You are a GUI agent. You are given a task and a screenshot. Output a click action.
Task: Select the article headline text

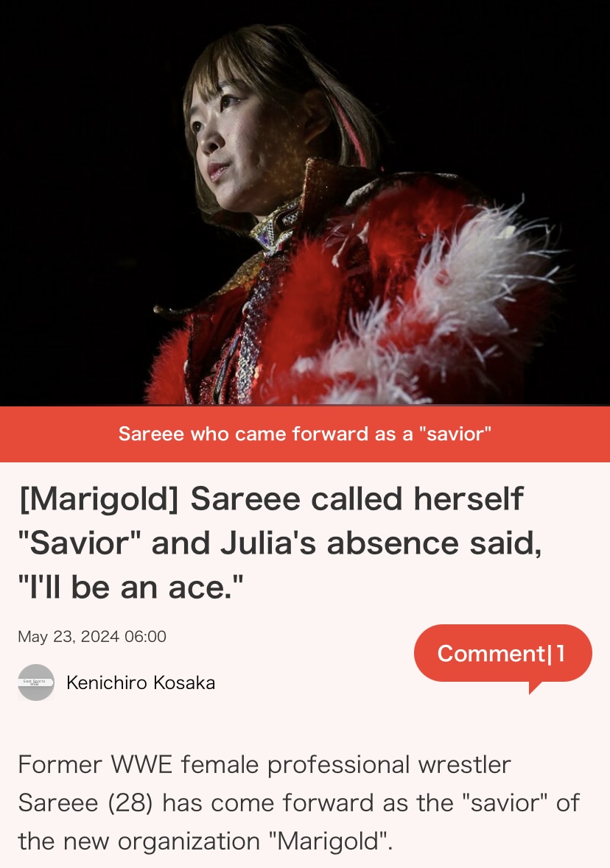coord(280,543)
